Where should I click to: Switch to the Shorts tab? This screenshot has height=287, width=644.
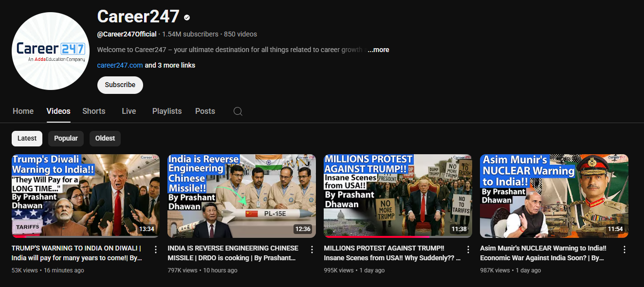coord(94,111)
